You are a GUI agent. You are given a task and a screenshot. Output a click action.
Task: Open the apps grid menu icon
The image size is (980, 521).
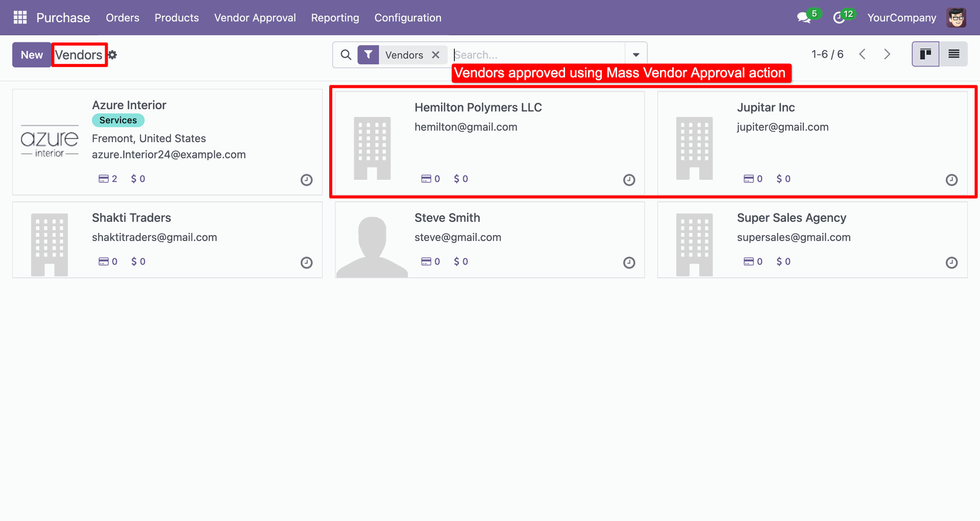20,17
